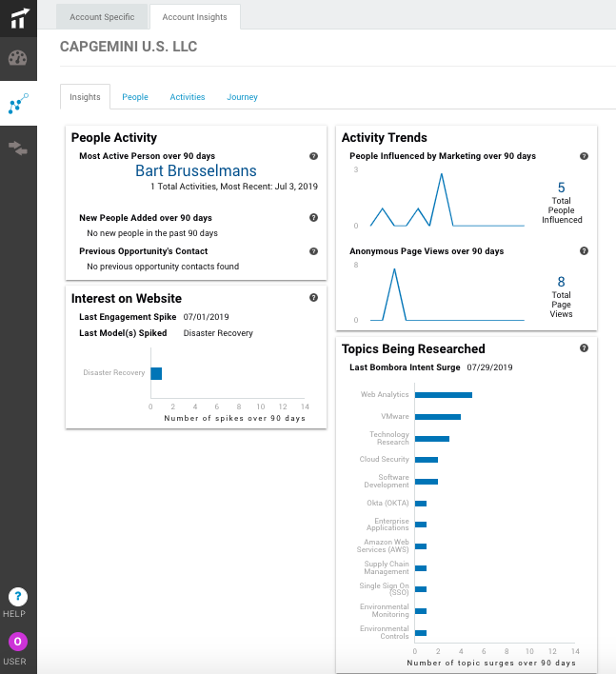The image size is (616, 674).
Task: Click the People Influenced line chart
Action: (x=447, y=200)
